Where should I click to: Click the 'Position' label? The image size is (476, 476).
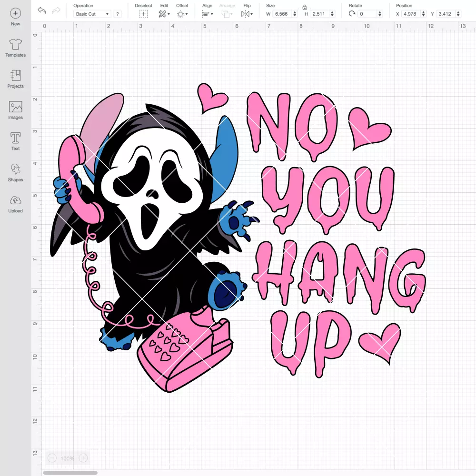tap(404, 5)
